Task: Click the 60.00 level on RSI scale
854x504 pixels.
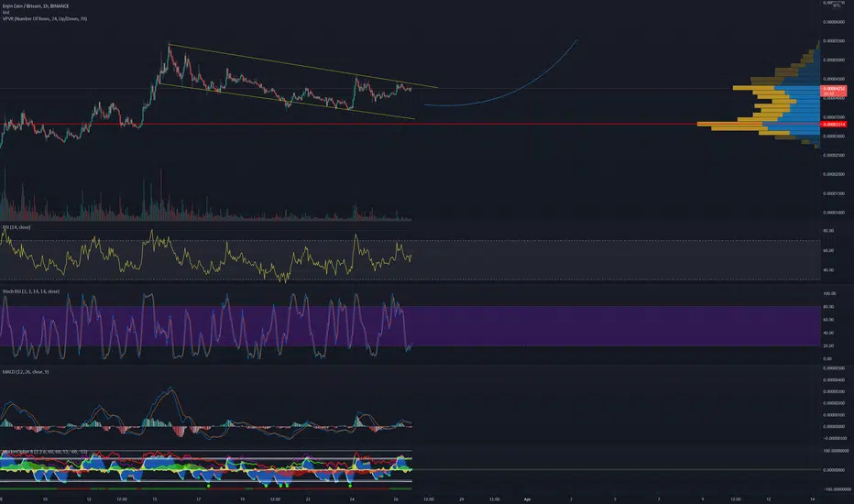Action: 827,251
